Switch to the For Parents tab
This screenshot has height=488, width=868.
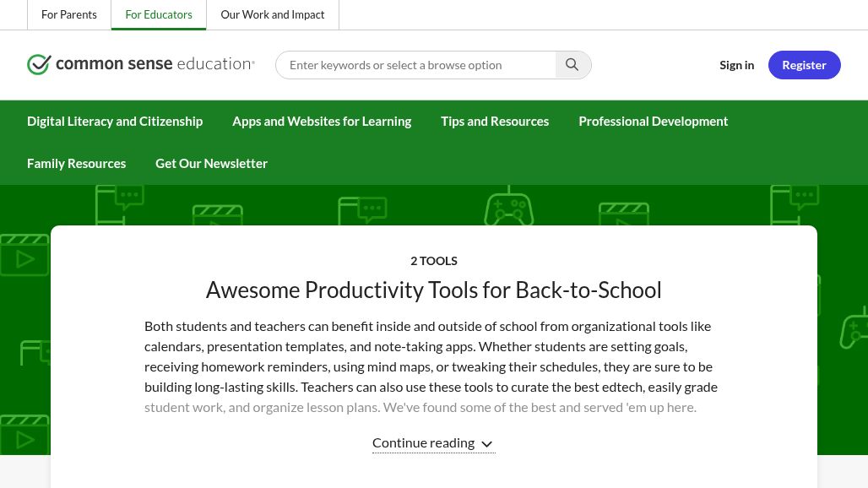pos(69,14)
